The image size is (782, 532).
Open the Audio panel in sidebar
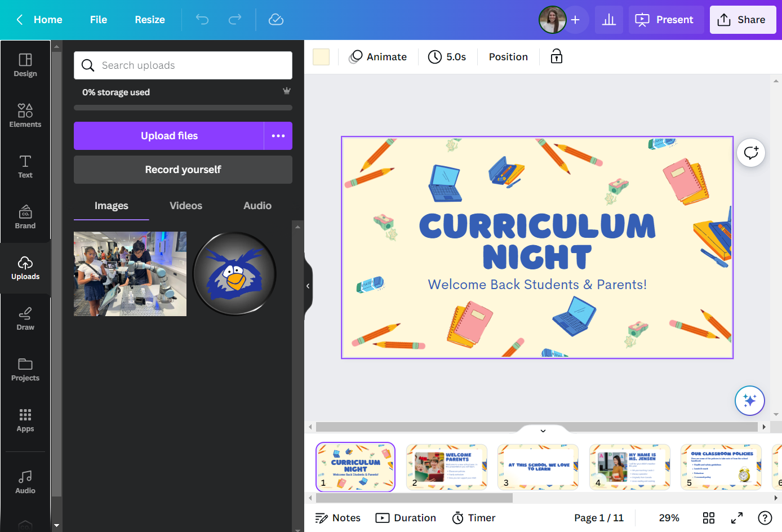pyautogui.click(x=25, y=482)
